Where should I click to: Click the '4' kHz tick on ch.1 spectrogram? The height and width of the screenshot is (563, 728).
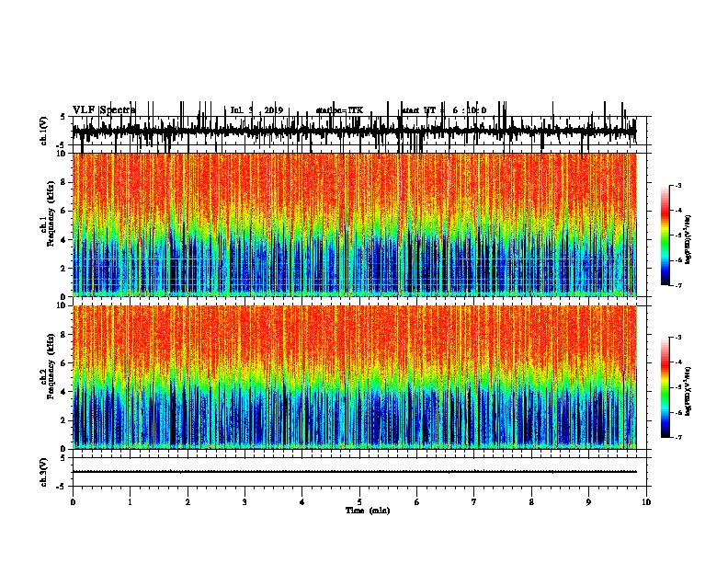(x=64, y=240)
